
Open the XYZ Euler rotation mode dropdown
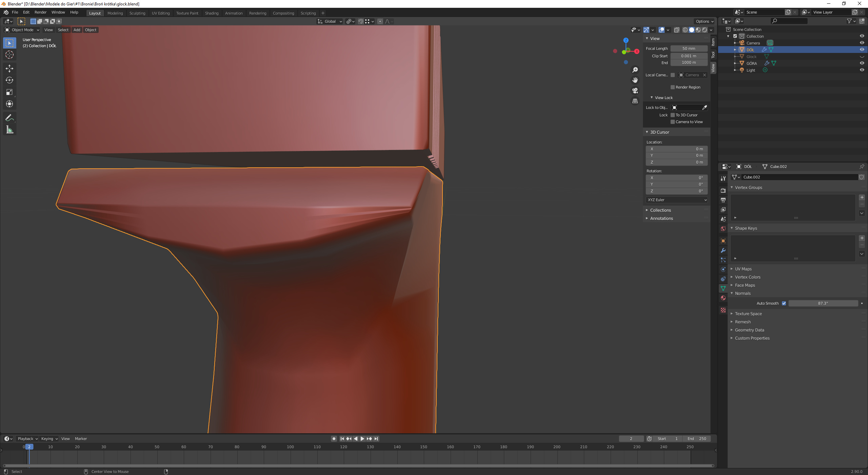(677, 200)
